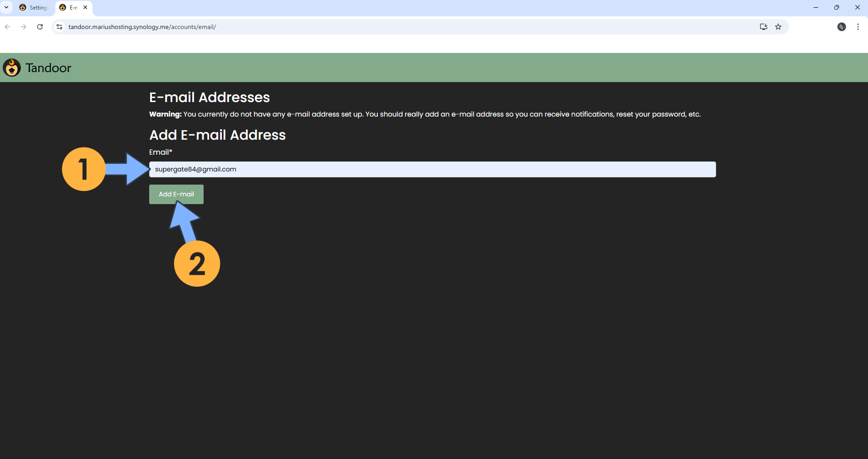The width and height of the screenshot is (868, 459).
Task: Open the Chrome profile avatar
Action: coord(841,27)
